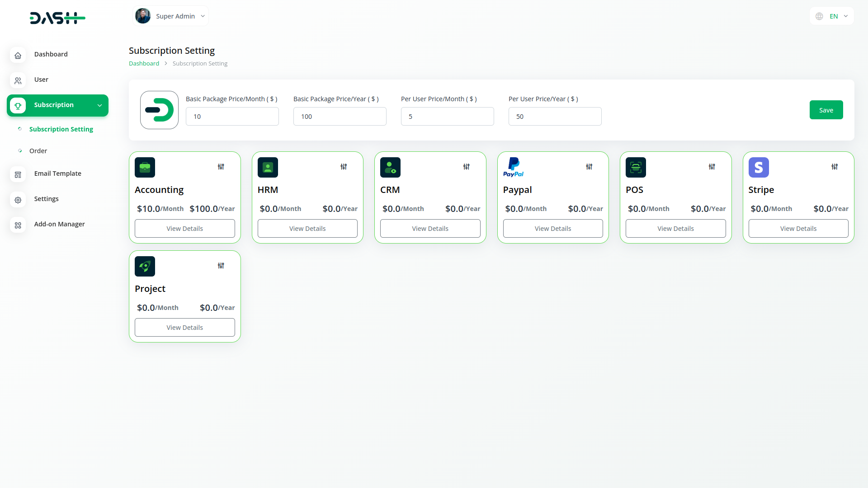
Task: Follow the Dashboard breadcrumb link
Action: [x=144, y=64]
